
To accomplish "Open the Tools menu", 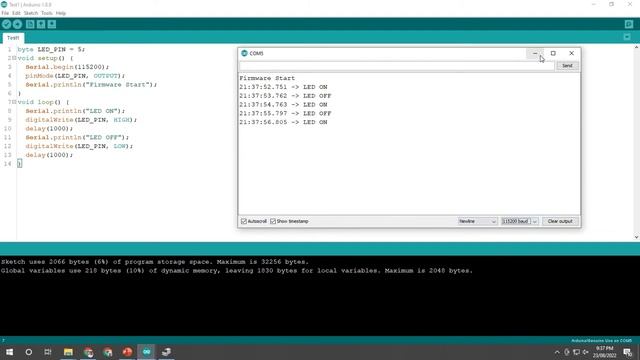I will pyautogui.click(x=47, y=13).
